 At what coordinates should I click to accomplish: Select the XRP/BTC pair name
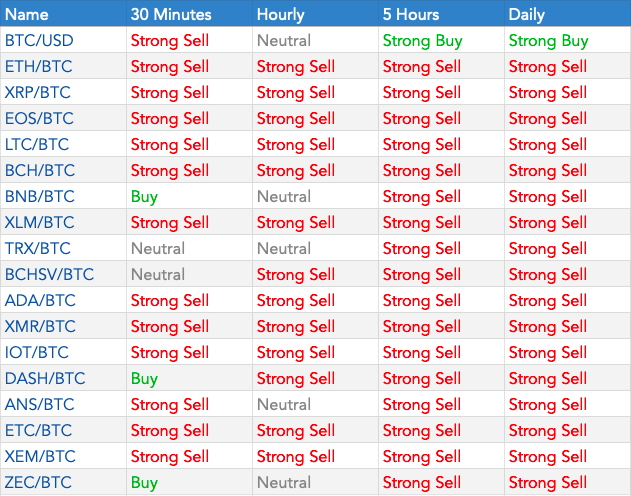click(x=38, y=93)
